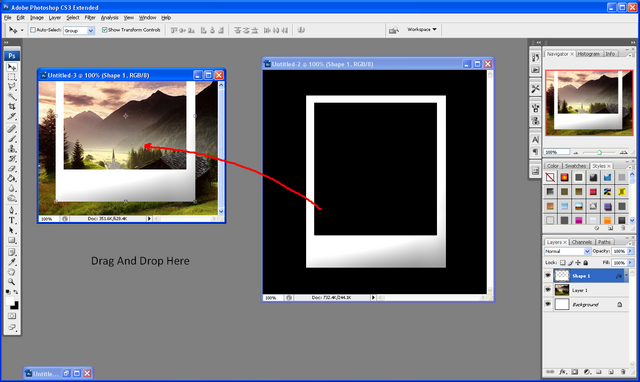Open the Auto-Select Group dropdown
The width and height of the screenshot is (640, 382).
pyautogui.click(x=79, y=31)
